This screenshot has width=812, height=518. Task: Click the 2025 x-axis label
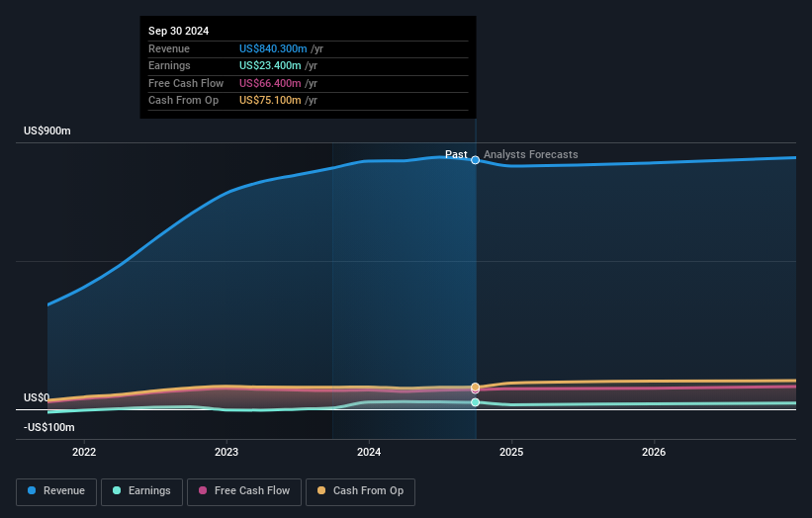tap(511, 452)
